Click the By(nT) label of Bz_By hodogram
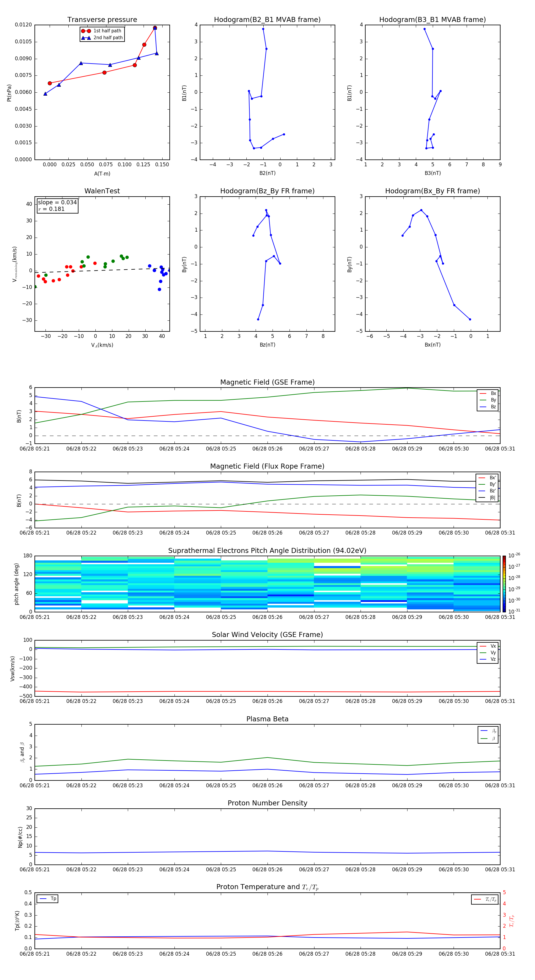 [x=184, y=264]
